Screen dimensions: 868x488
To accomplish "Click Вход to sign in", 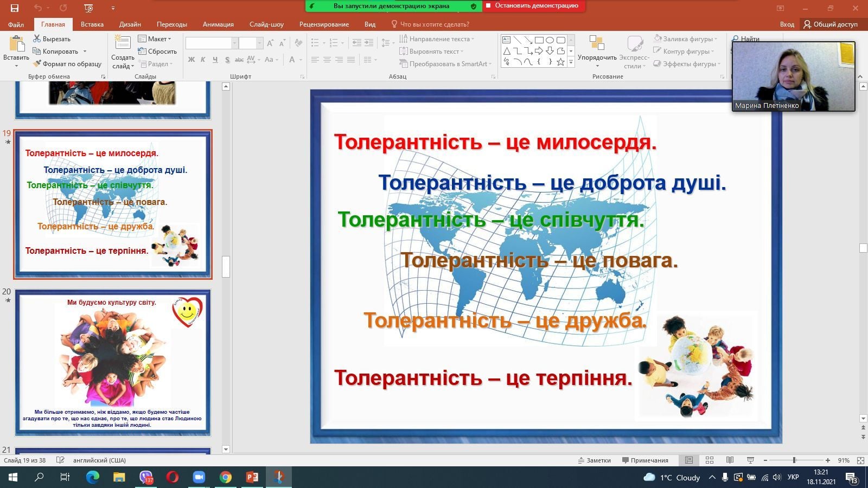I will (x=787, y=24).
